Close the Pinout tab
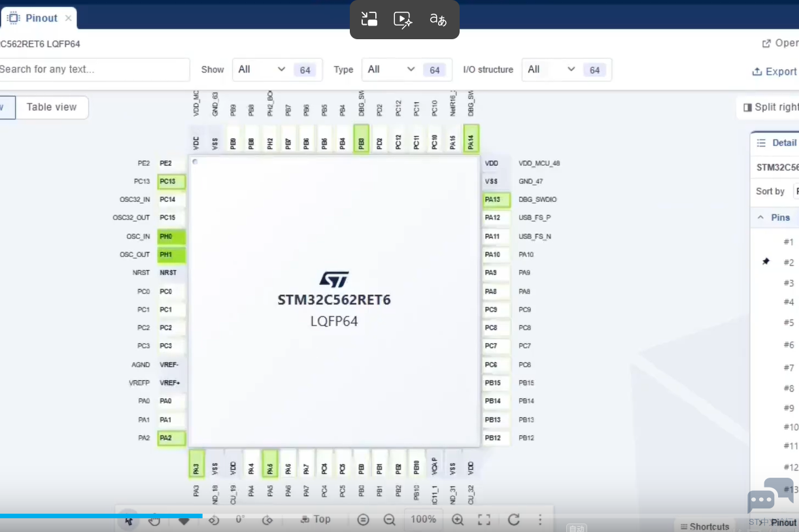The image size is (799, 532). 68,18
